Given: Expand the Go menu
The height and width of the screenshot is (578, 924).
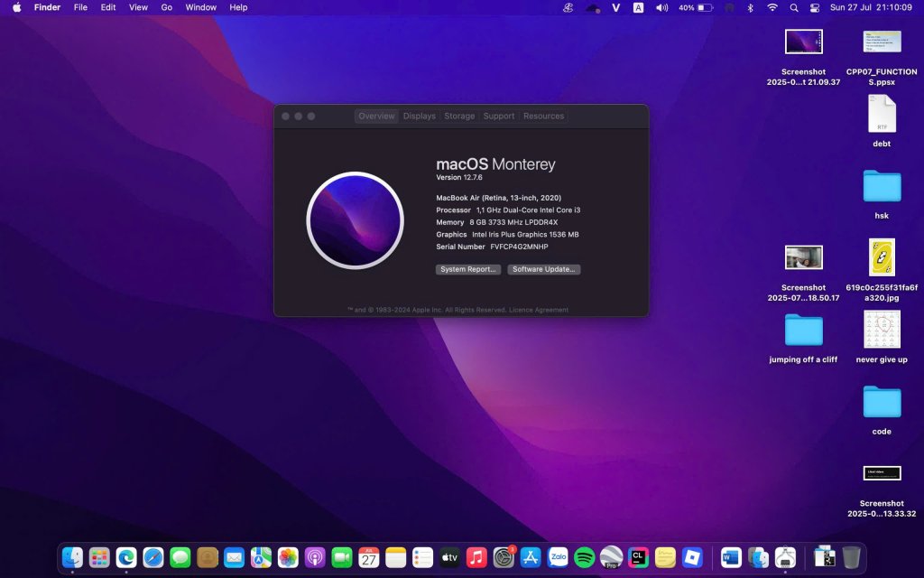Looking at the screenshot, I should 166,7.
